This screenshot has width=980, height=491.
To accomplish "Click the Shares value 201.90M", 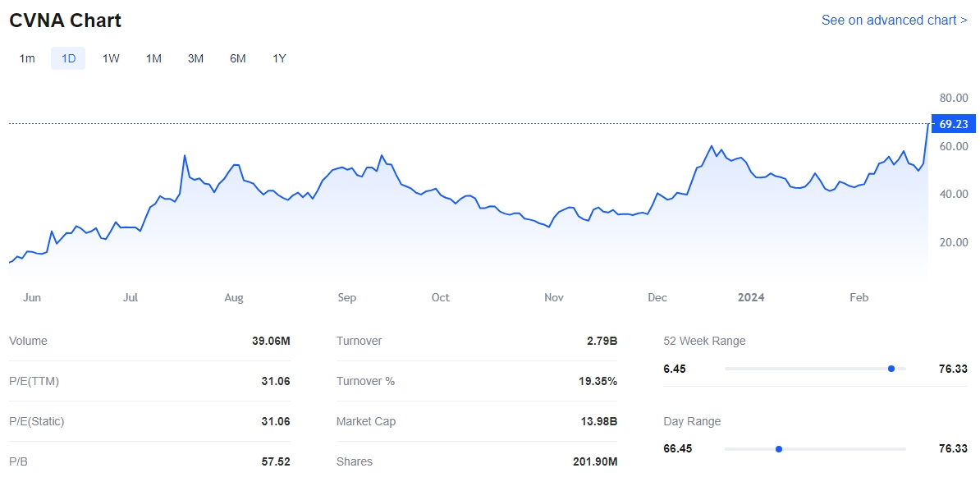I will pyautogui.click(x=594, y=461).
